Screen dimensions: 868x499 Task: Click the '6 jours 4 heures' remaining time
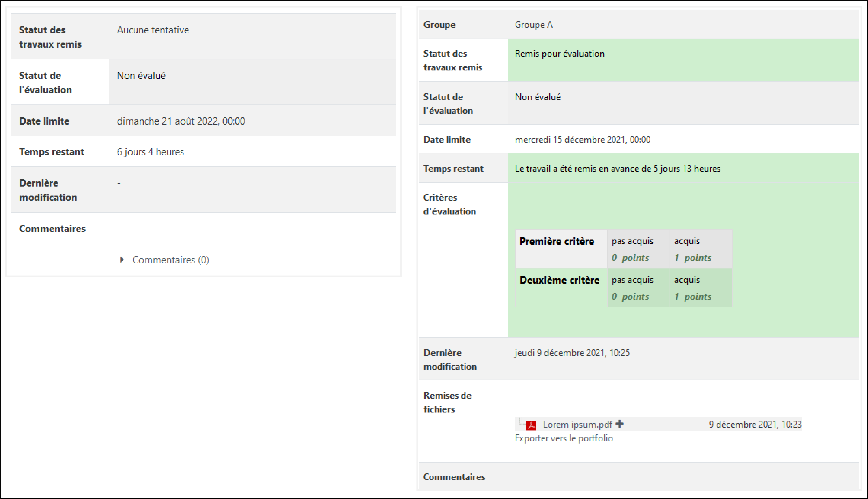(x=151, y=152)
